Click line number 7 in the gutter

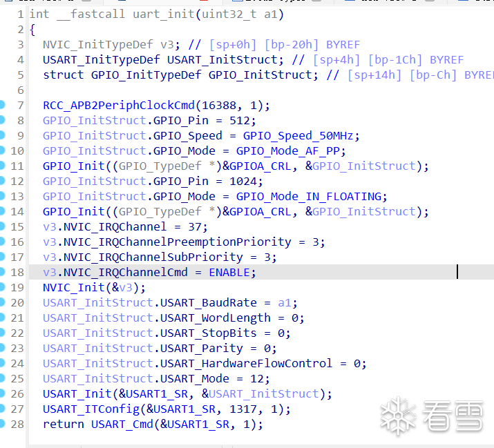point(21,106)
